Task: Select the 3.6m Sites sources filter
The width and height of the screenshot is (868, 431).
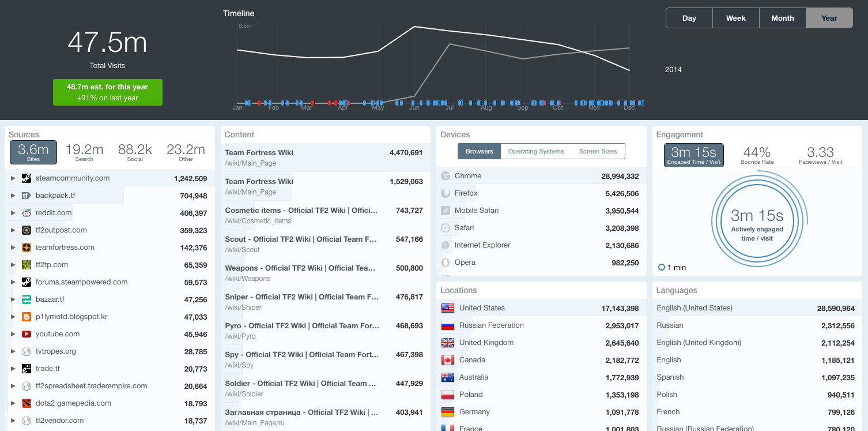Action: tap(33, 152)
